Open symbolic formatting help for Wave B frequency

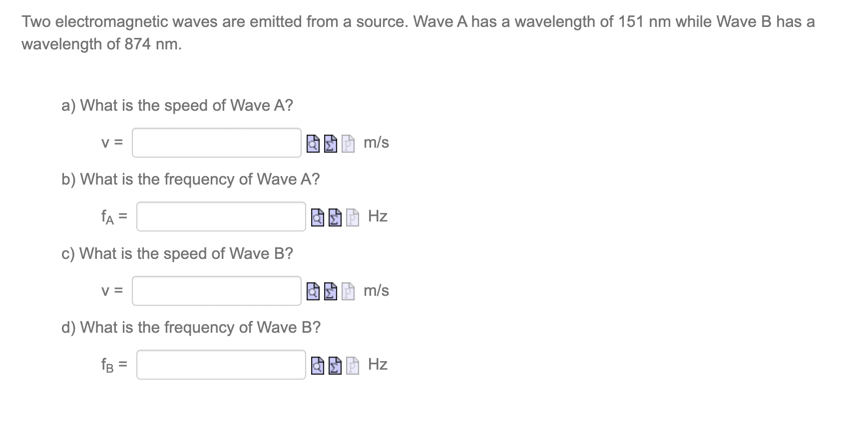(x=335, y=365)
